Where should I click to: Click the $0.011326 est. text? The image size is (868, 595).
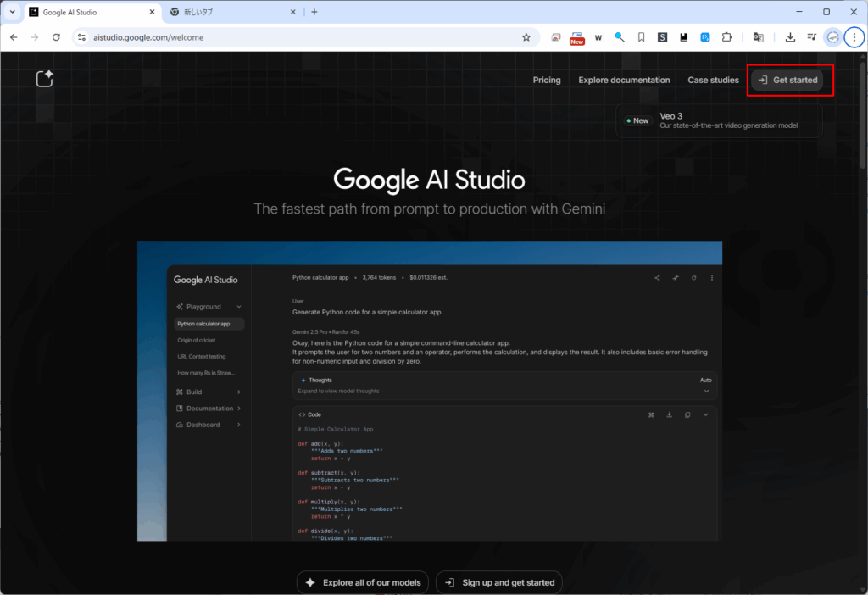(428, 278)
